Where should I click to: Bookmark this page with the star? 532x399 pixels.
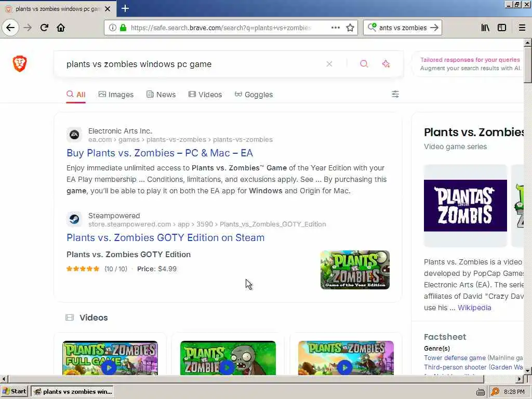click(350, 28)
